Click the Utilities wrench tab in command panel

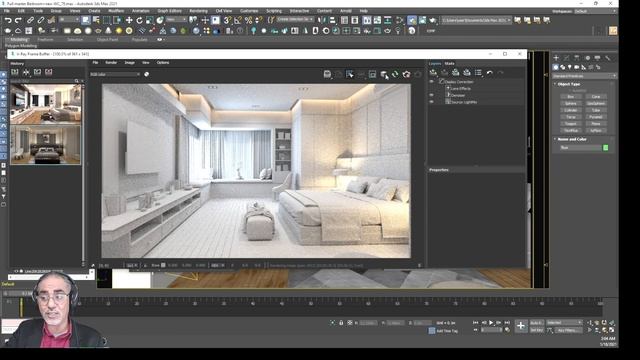[608, 58]
